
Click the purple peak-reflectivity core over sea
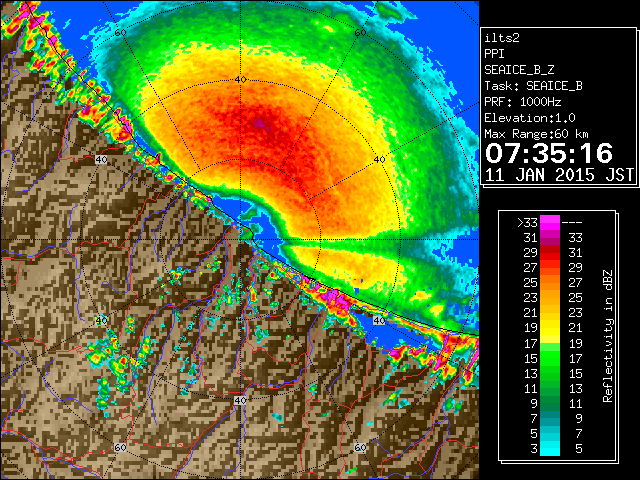pyautogui.click(x=260, y=123)
